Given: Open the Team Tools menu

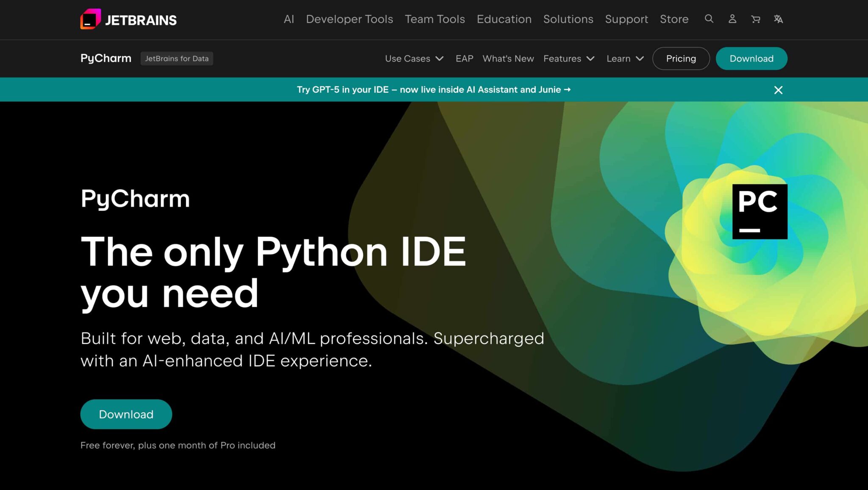Looking at the screenshot, I should [434, 19].
